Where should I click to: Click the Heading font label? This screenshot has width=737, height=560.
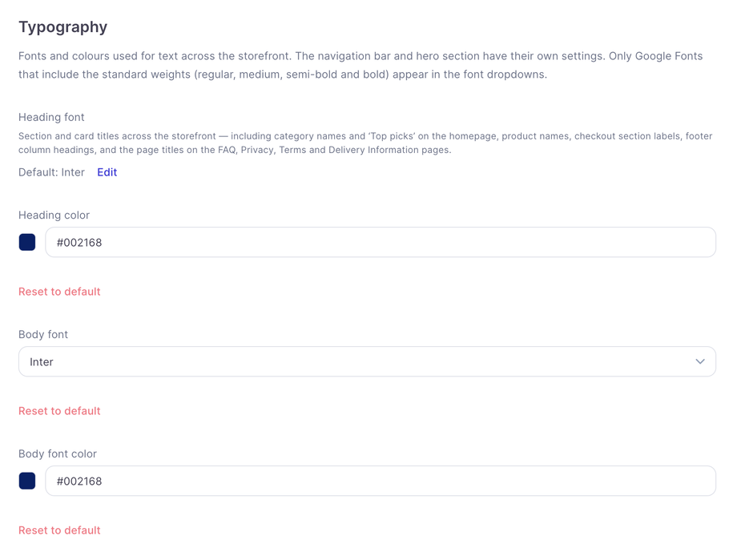pos(51,117)
